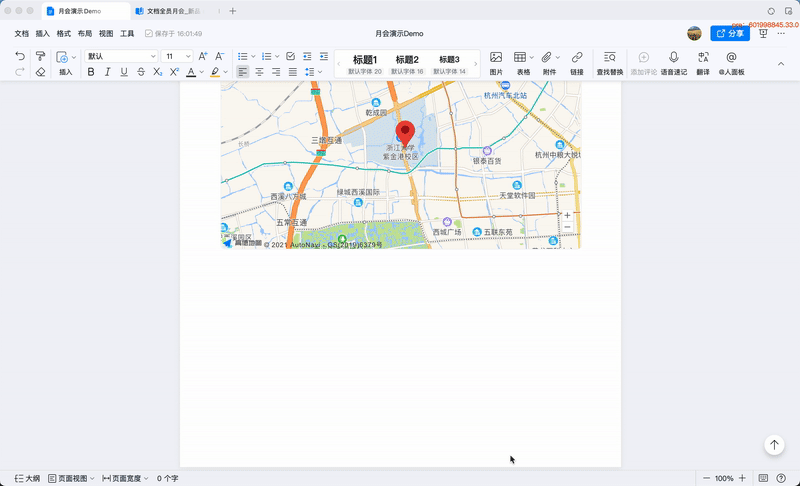Open the 视图 menu
800x486 pixels.
click(106, 34)
